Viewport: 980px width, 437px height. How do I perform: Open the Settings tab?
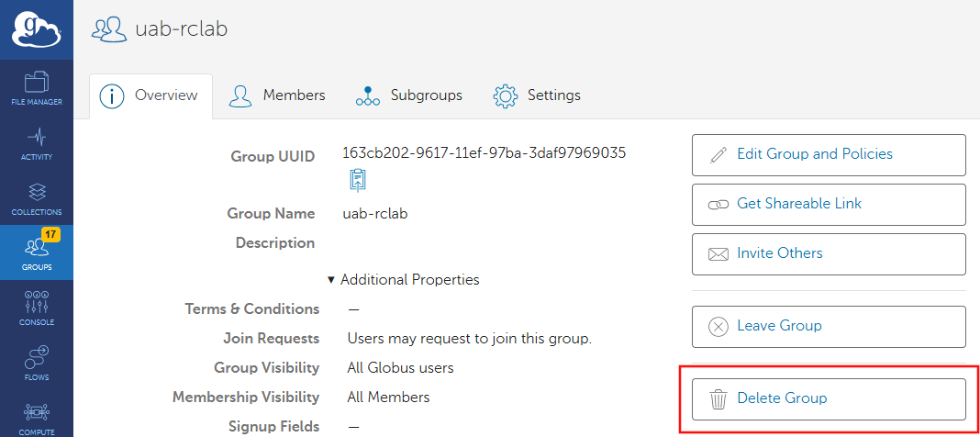(x=537, y=95)
